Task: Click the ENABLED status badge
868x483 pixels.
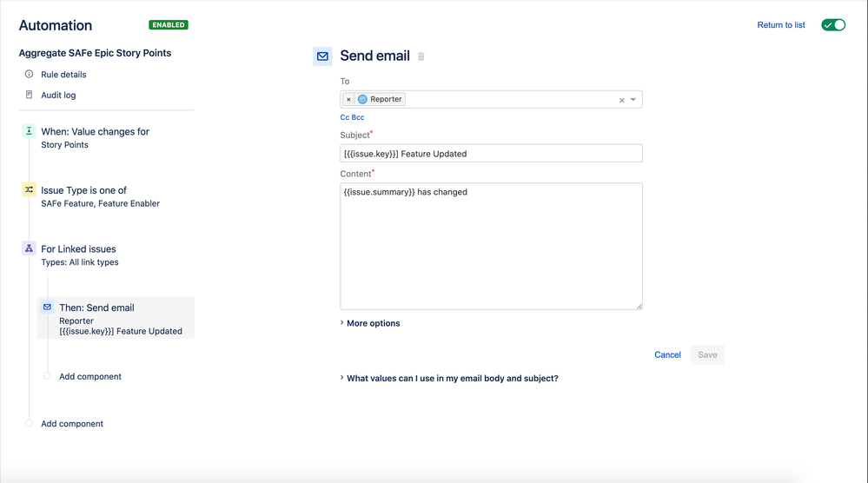Action: [x=169, y=25]
